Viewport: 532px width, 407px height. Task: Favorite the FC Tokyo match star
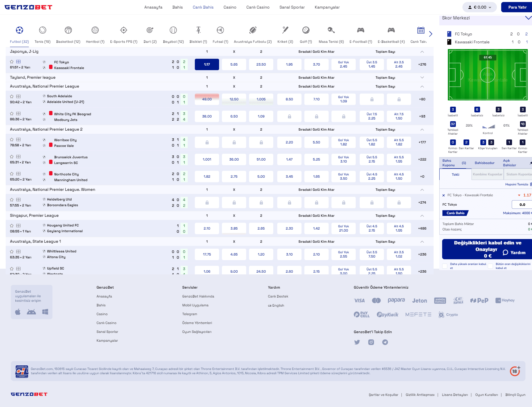click(x=12, y=62)
